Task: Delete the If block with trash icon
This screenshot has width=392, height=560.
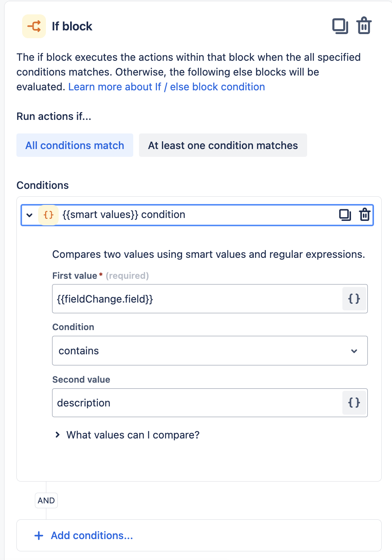Action: pyautogui.click(x=364, y=26)
